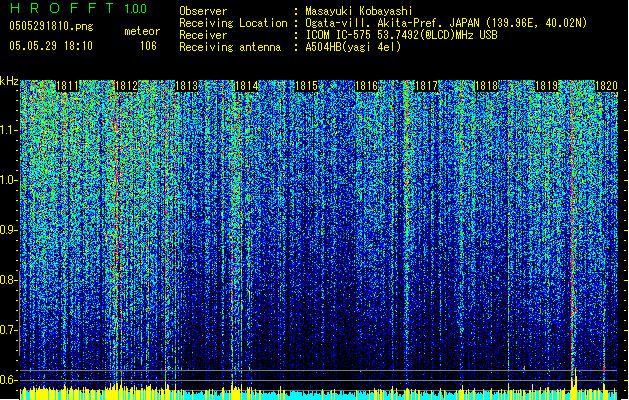Click the 0.9 frequency axis label
This screenshot has height=400, width=629.
(x=9, y=230)
